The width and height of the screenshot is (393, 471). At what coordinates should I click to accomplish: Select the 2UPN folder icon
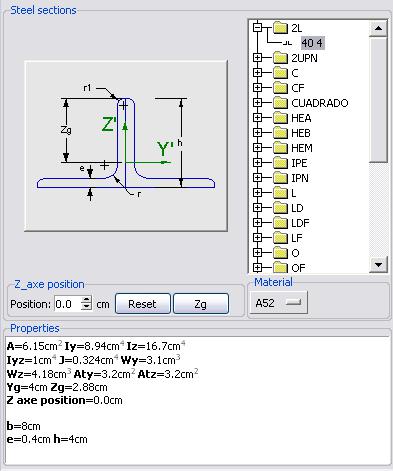pos(280,58)
